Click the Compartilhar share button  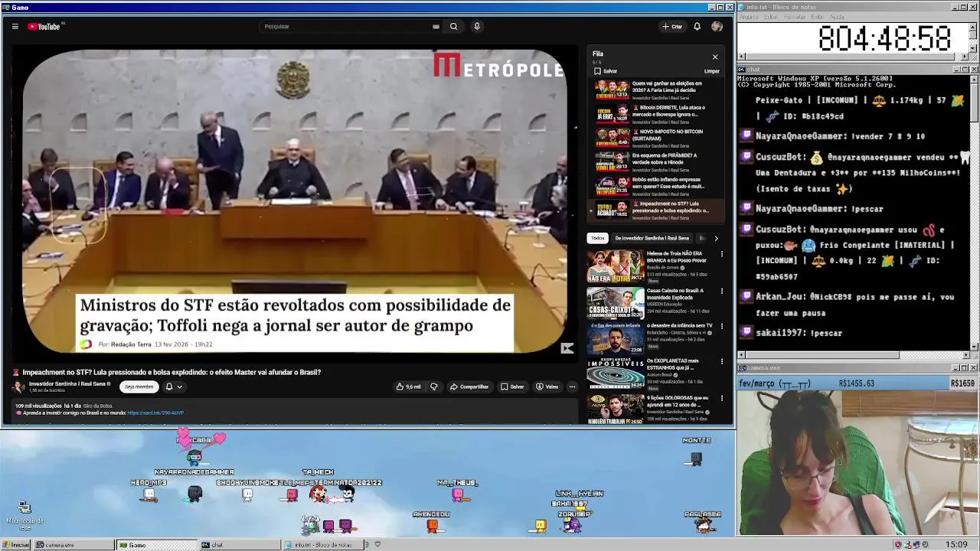pos(469,386)
